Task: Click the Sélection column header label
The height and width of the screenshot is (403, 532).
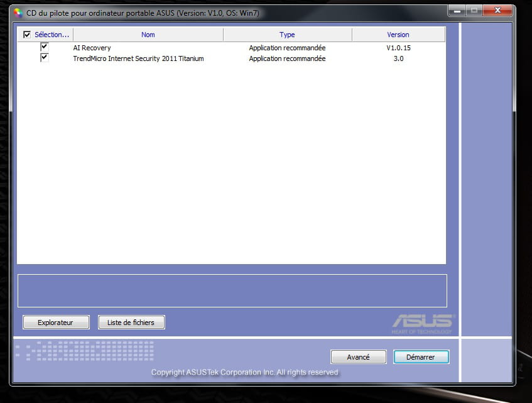Action: tap(52, 35)
